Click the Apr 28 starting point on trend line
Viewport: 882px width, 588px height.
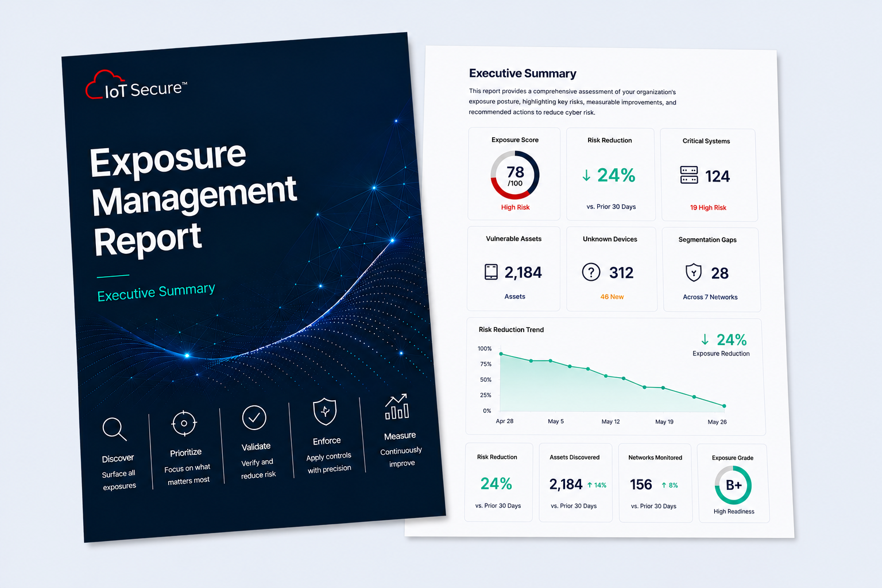[x=501, y=354]
